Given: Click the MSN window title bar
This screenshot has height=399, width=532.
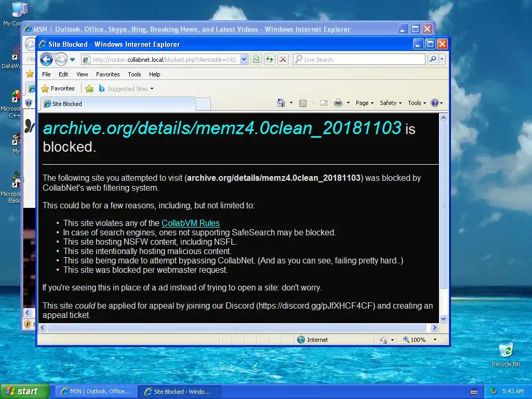Looking at the screenshot, I should click(x=210, y=29).
